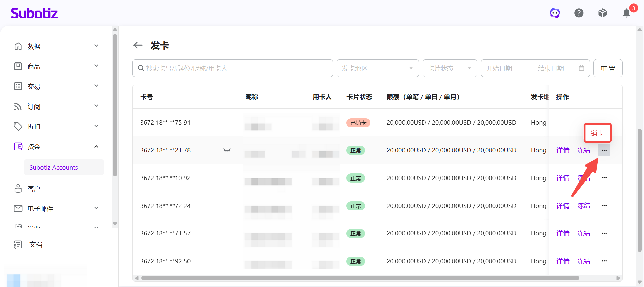Open the notifications bell
The height and width of the screenshot is (287, 644).
627,13
